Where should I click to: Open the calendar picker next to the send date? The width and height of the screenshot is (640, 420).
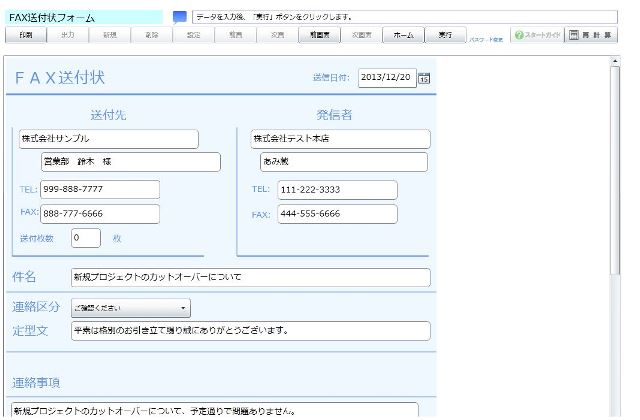click(x=424, y=78)
